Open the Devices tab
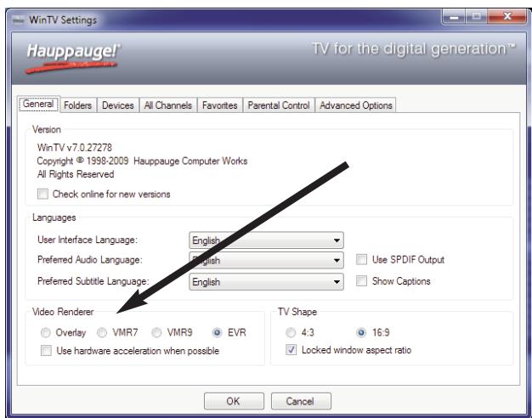This screenshot has height=418, width=532. pos(118,105)
